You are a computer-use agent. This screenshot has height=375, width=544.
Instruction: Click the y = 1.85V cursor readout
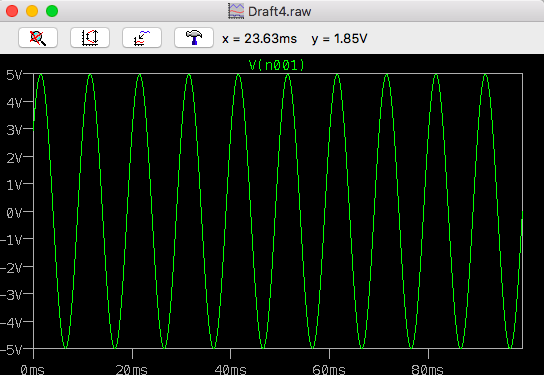pos(339,39)
